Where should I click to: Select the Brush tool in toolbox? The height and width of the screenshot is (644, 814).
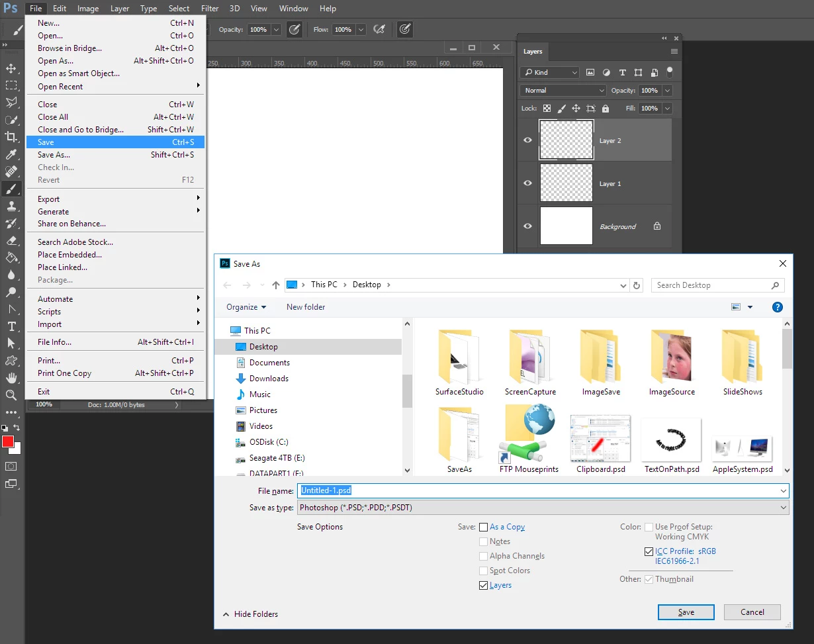tap(11, 189)
